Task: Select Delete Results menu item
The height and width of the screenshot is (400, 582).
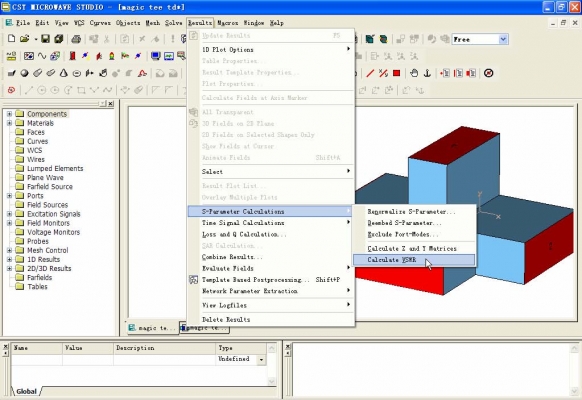Action: [x=226, y=319]
